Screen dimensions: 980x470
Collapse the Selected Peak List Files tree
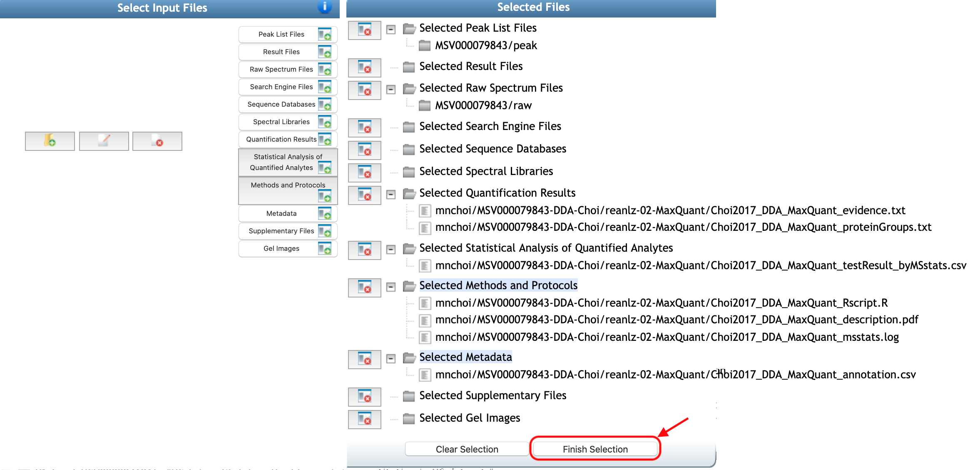391,29
